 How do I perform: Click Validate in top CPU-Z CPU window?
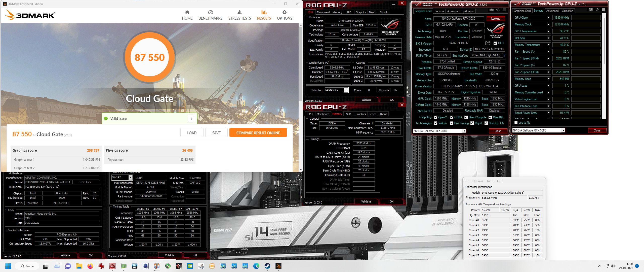click(366, 100)
